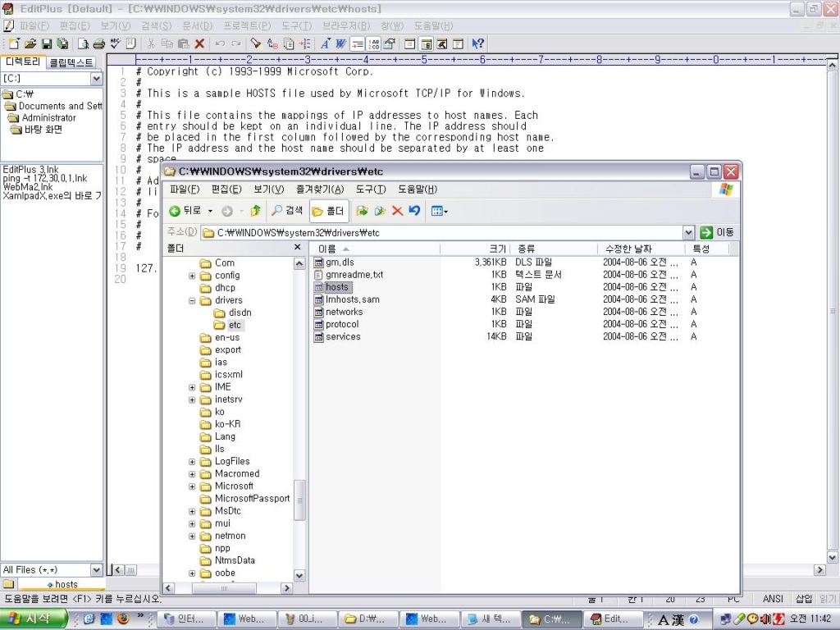840x630 pixels.
Task: Open the Firefox quick launch icon
Action: coord(123,619)
